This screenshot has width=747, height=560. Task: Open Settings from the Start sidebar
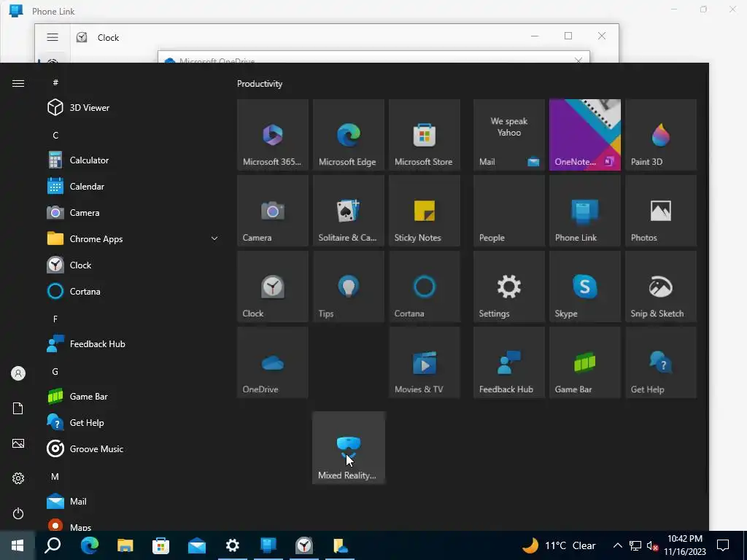[18, 478]
